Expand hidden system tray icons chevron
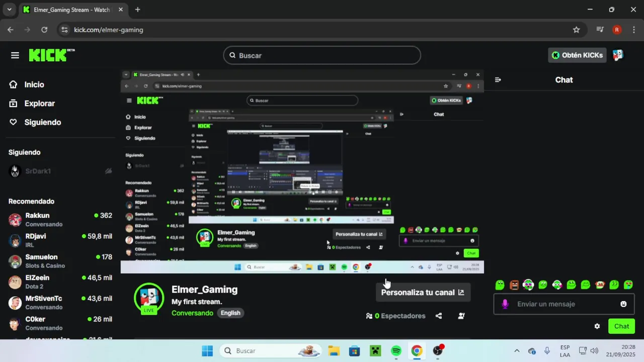The image size is (644, 362). [517, 351]
